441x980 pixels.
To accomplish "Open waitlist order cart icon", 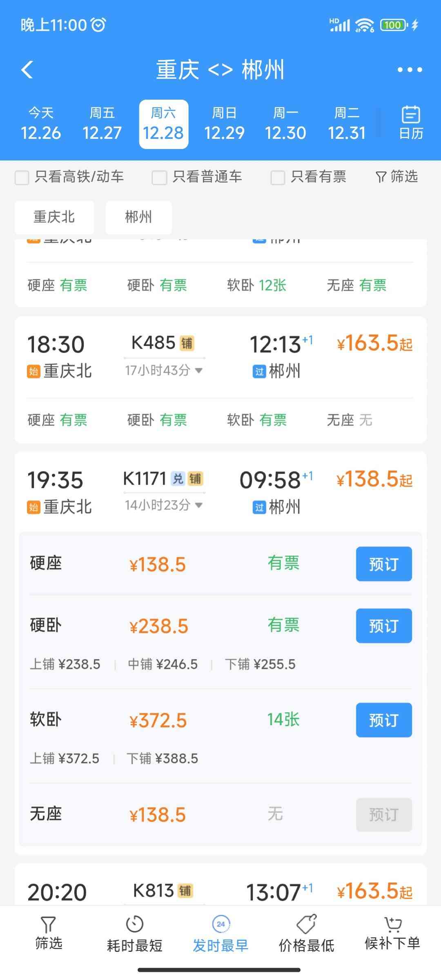I will tap(392, 924).
